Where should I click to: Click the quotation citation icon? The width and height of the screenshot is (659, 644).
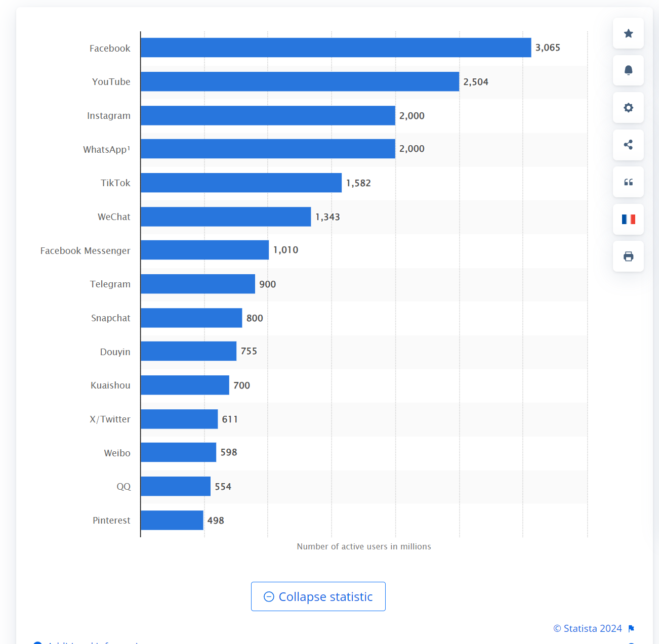pos(628,182)
